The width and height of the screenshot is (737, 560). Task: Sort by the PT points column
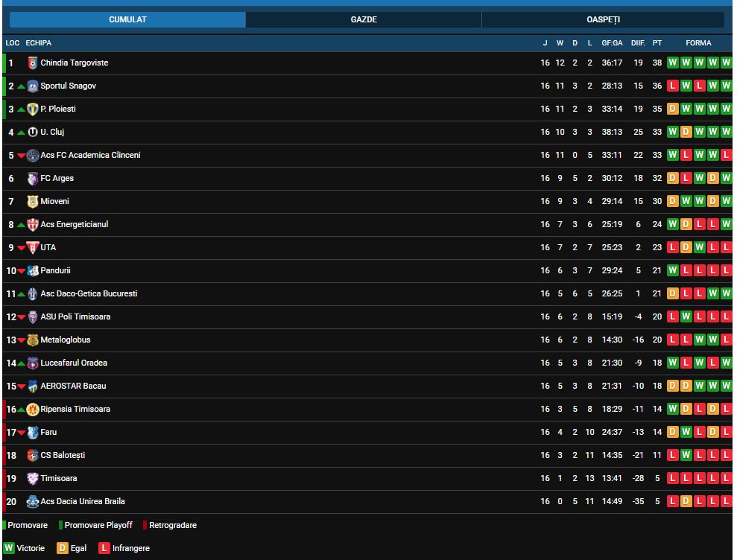pos(657,42)
